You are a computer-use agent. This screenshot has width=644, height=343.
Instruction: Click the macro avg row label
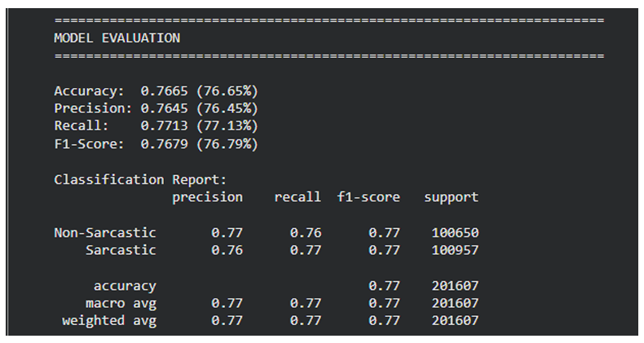(x=121, y=303)
